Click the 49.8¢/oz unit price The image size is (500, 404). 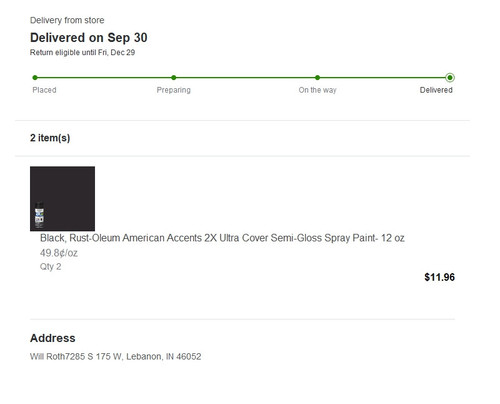[x=59, y=253]
